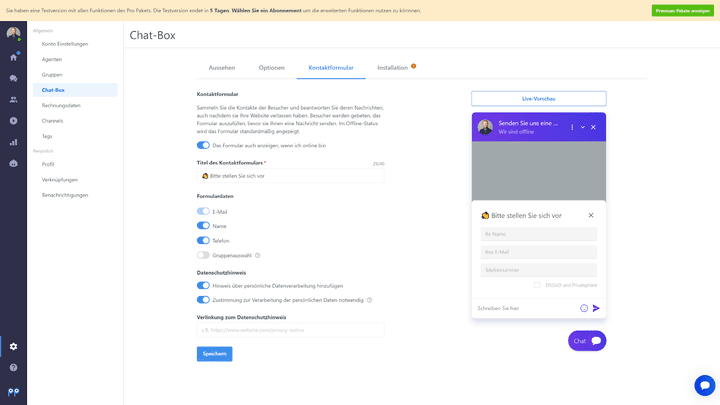
Task: Click the send arrow in chat preview
Action: pyautogui.click(x=596, y=308)
